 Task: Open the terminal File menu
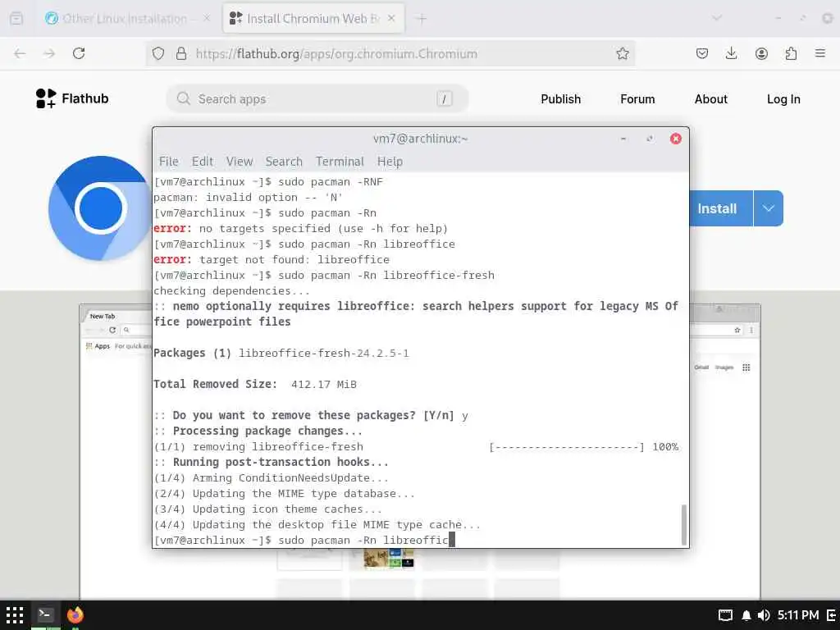coord(169,162)
